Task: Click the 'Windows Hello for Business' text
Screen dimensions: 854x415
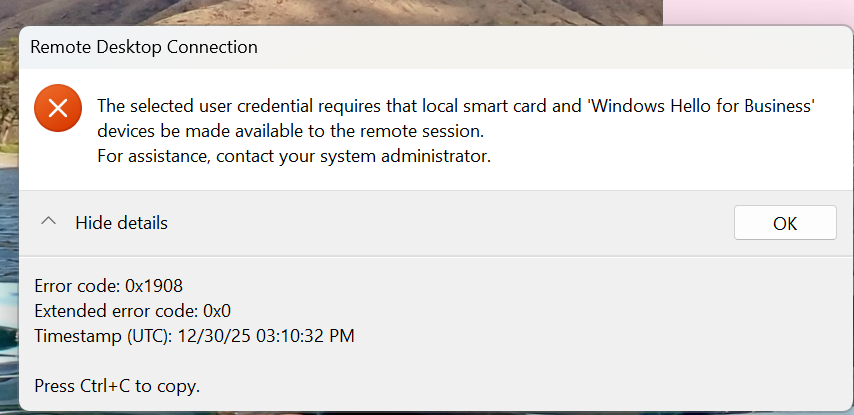Action: 704,107
